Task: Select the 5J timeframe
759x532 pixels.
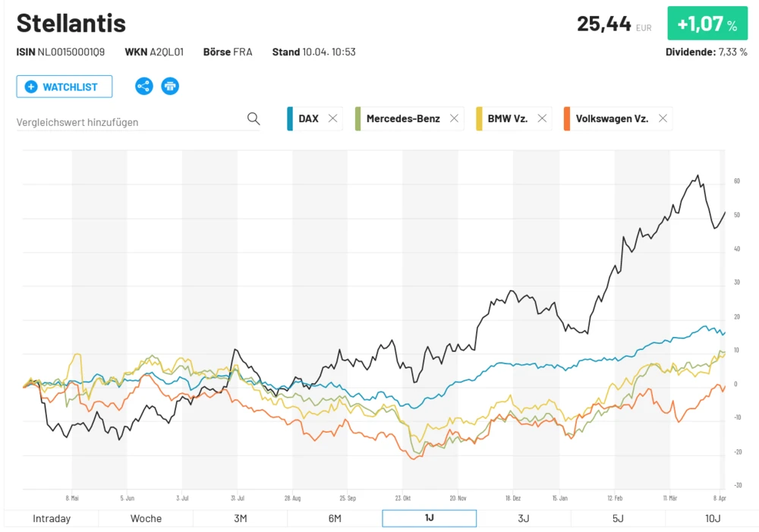Action: (618, 518)
